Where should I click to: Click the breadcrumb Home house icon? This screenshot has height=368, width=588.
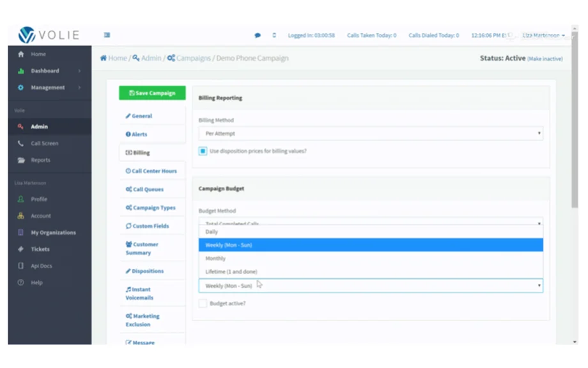(104, 58)
